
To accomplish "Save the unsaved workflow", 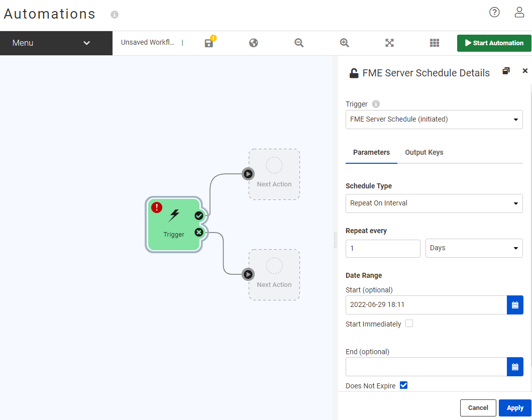I will pos(208,43).
